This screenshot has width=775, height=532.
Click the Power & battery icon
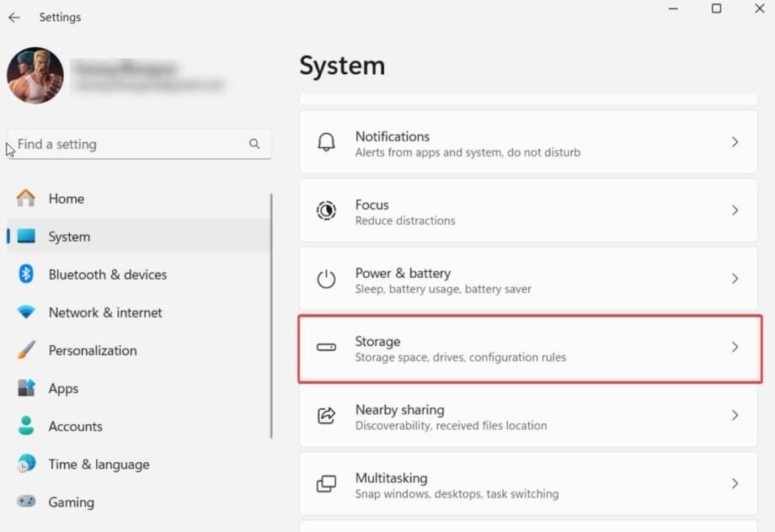point(326,278)
